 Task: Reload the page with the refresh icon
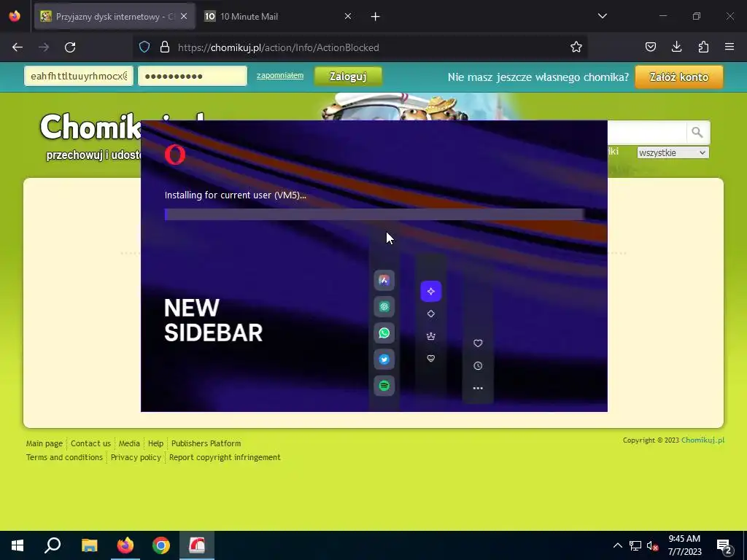click(x=70, y=47)
